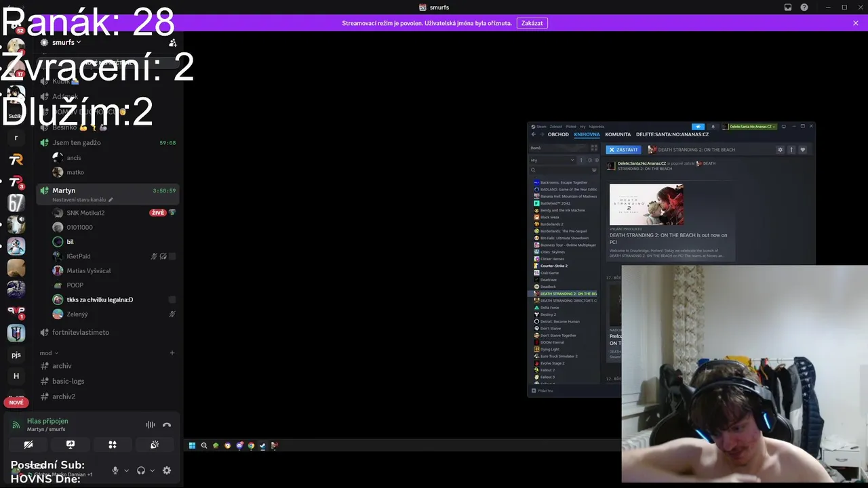Screen dimensions: 868x488
Task: Open the #archiv text channel
Action: [108, 366]
